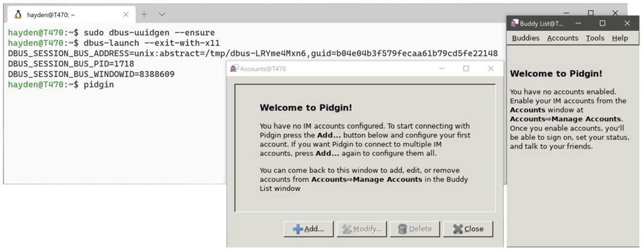Screen dimensions: 644x251
Task: Maximize the Buddy List window
Action: coord(602,23)
